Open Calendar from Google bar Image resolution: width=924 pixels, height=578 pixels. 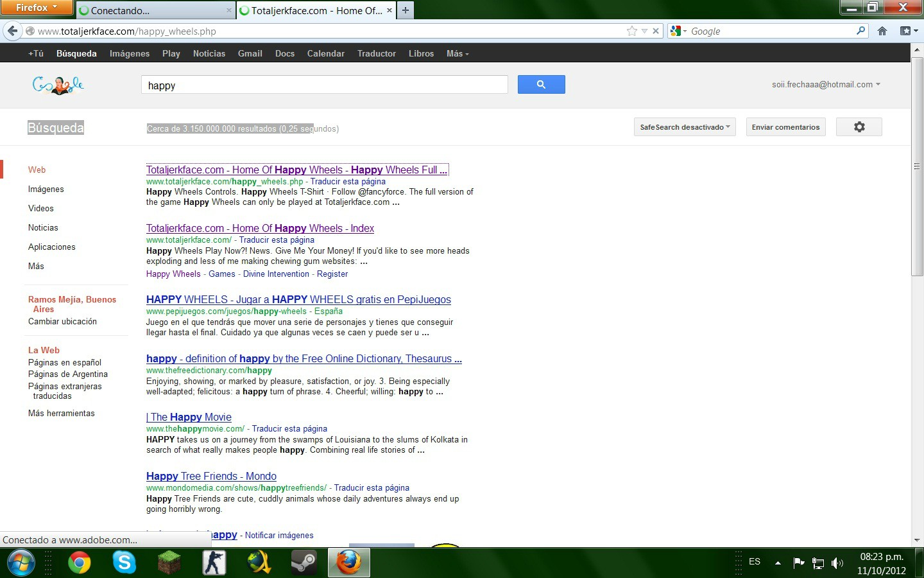tap(326, 53)
